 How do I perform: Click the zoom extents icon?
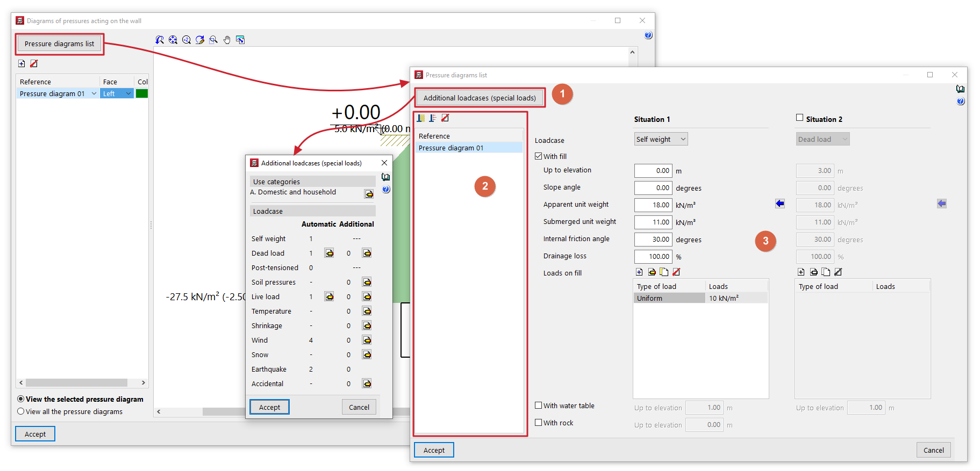tap(173, 40)
